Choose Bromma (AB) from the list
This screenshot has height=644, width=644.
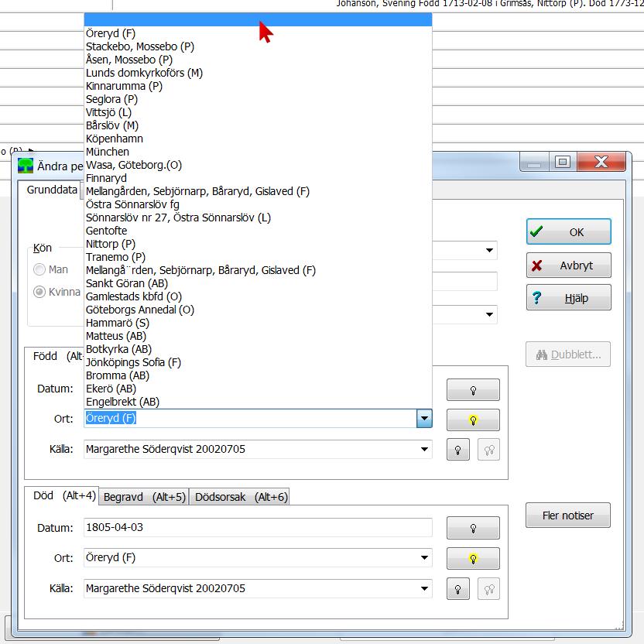pyautogui.click(x=258, y=375)
